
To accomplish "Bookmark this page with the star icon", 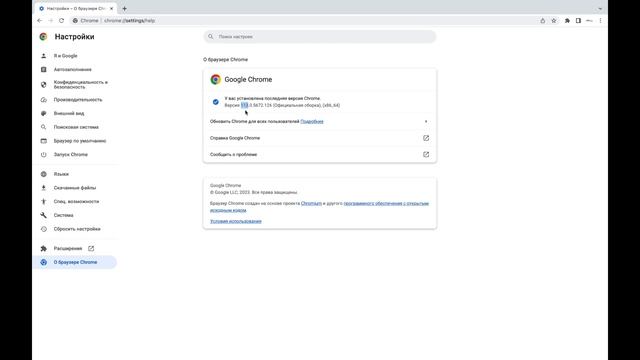I will 554,20.
